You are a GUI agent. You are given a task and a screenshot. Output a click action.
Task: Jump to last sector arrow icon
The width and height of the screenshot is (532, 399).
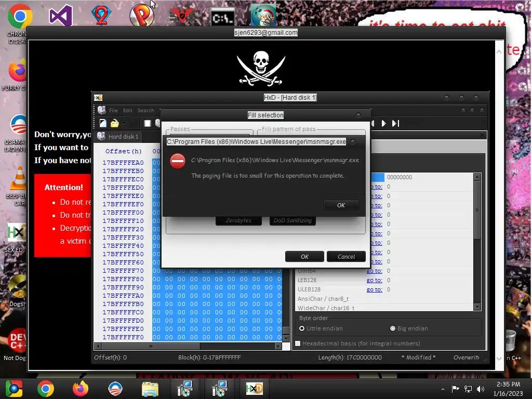(x=395, y=123)
